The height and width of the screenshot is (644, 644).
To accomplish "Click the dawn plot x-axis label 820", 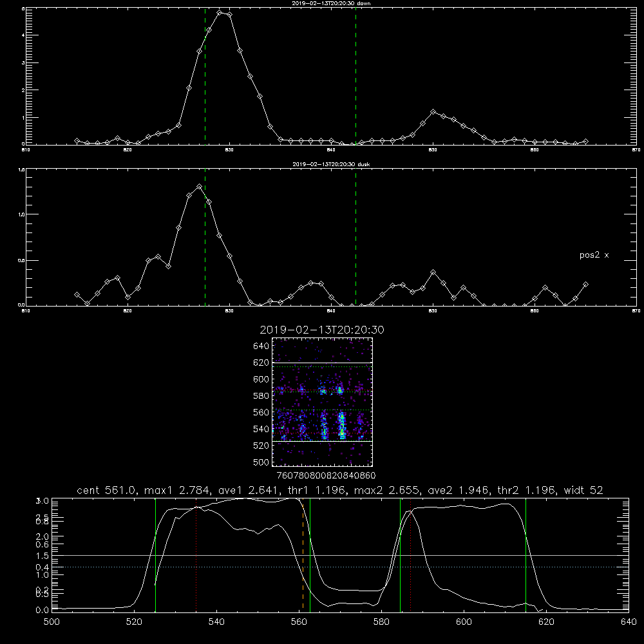I will (x=128, y=150).
